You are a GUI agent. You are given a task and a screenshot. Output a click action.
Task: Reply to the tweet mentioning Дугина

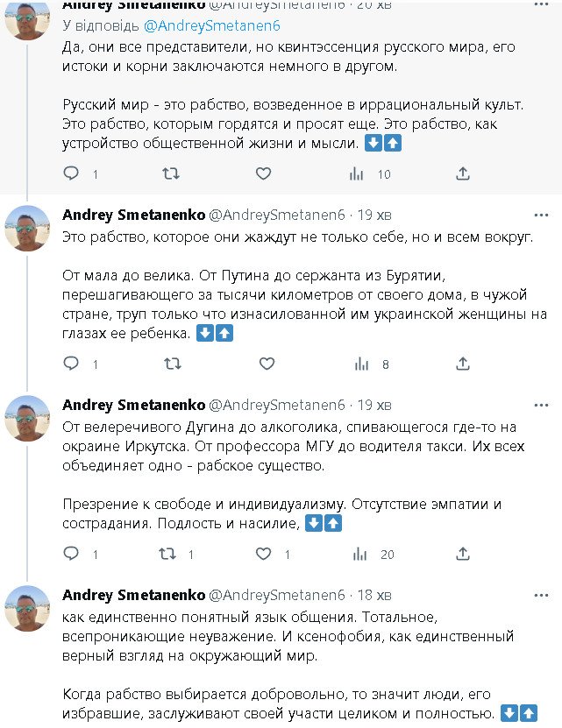point(72,554)
